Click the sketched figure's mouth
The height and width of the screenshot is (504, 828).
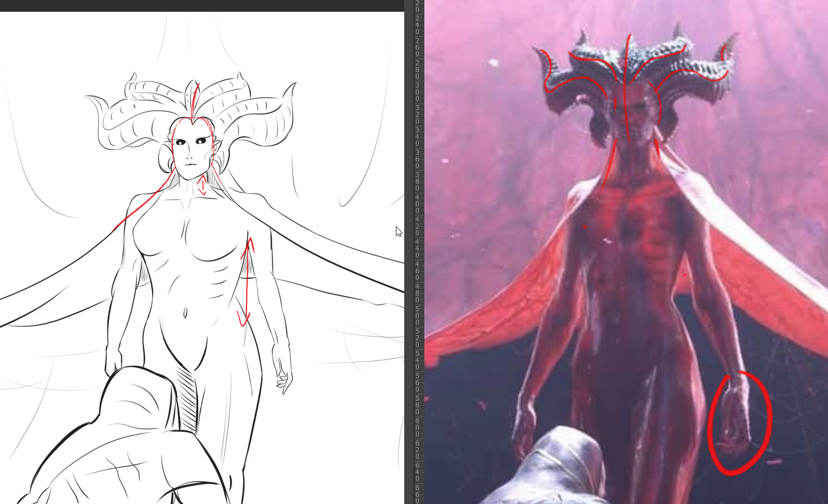(190, 164)
